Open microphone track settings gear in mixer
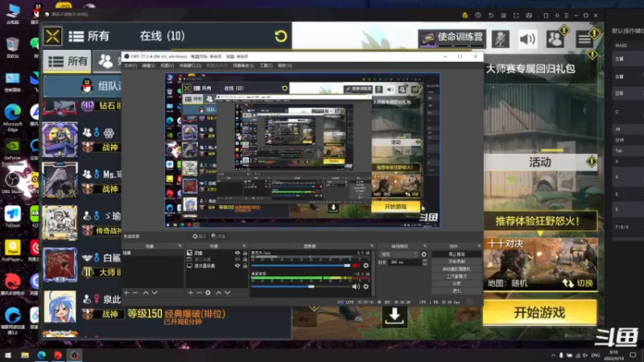 (366, 265)
